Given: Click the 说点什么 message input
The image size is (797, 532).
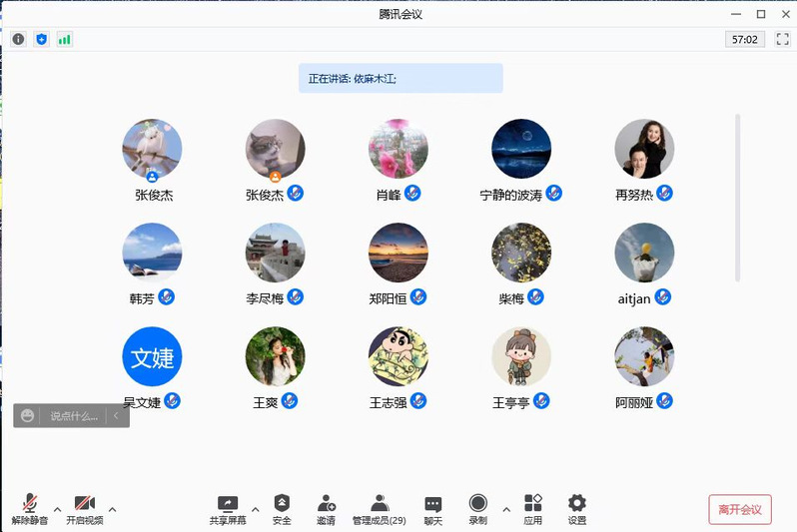Looking at the screenshot, I should [74, 416].
